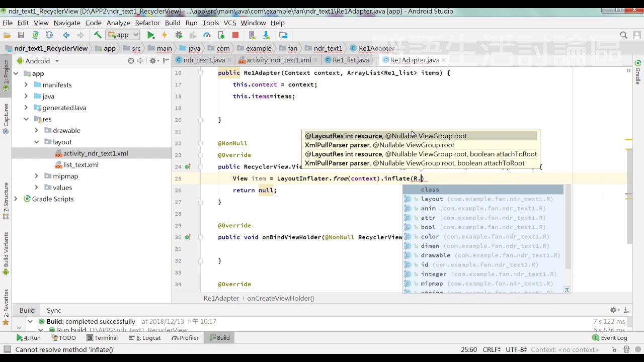
Task: Open the Android project view dropdown
Action: tap(38, 61)
